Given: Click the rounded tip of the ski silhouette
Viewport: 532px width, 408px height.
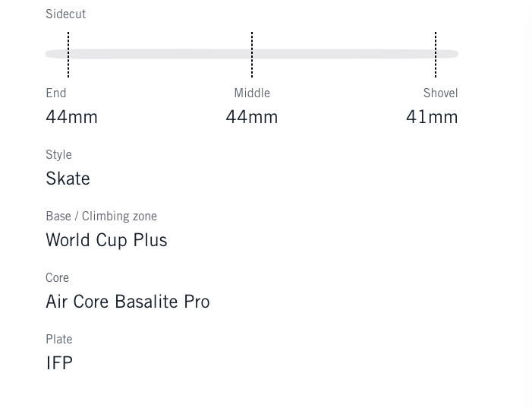Looking at the screenshot, I should 453,54.
